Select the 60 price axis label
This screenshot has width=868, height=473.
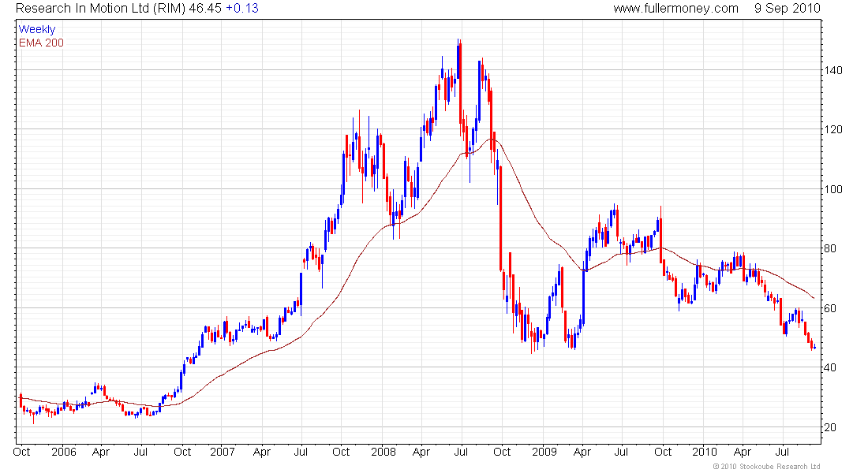[x=830, y=308]
